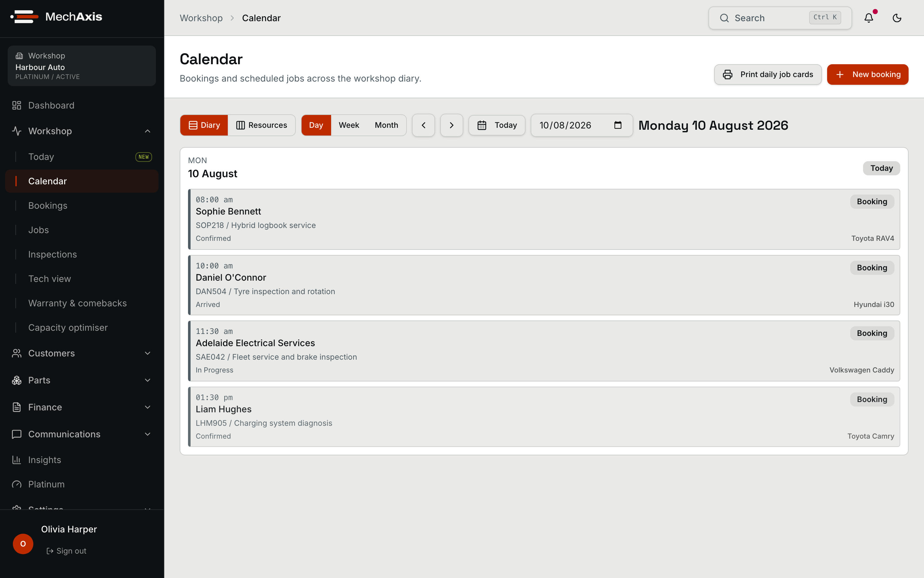Open Inspections in the sidebar
This screenshot has width=924, height=578.
click(82, 255)
